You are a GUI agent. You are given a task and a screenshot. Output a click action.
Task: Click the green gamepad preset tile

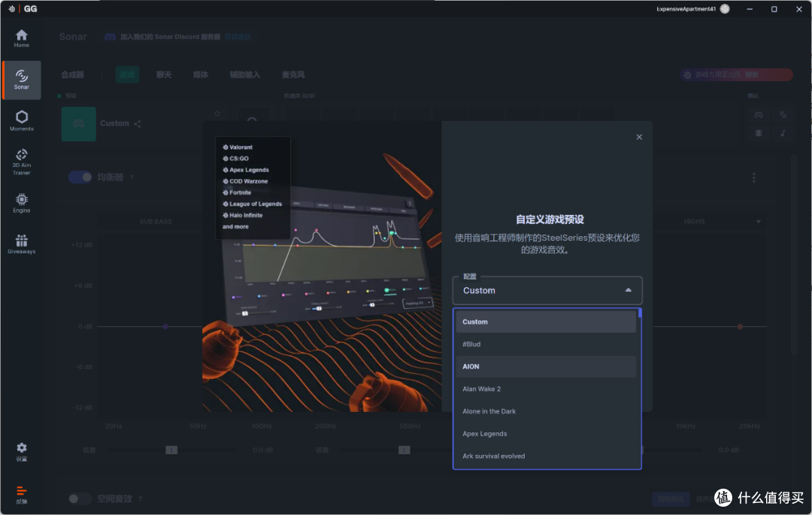(78, 124)
